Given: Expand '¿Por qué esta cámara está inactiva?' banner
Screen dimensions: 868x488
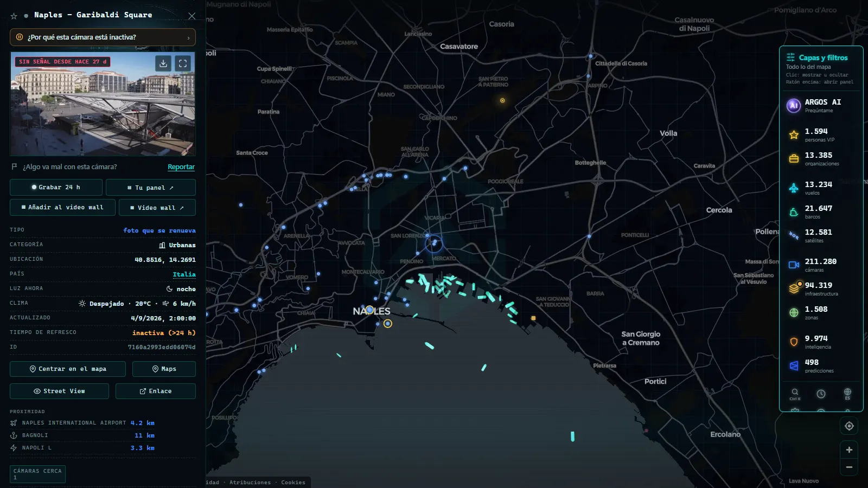Looking at the screenshot, I should click(x=103, y=37).
